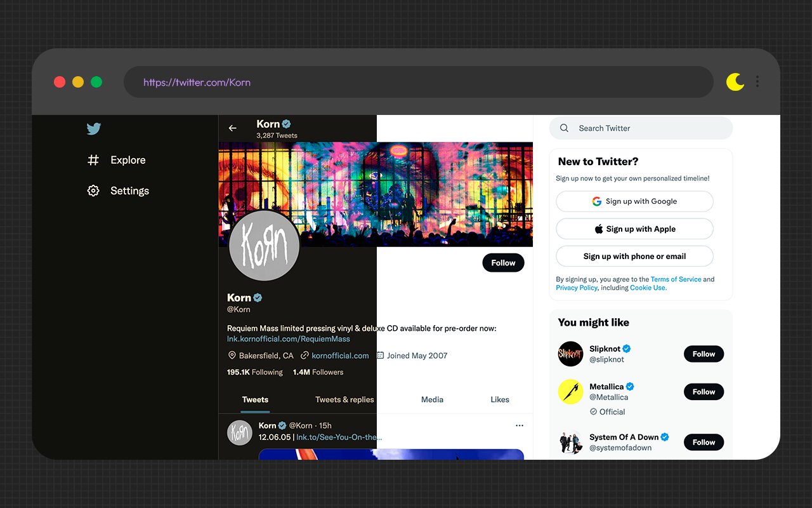Click the location pin icon by Bakersfield

click(232, 356)
